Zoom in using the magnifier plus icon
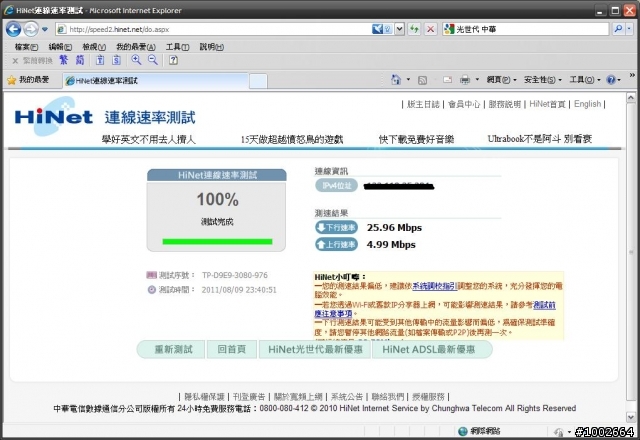The height and width of the screenshot is (440, 640). (136, 60)
